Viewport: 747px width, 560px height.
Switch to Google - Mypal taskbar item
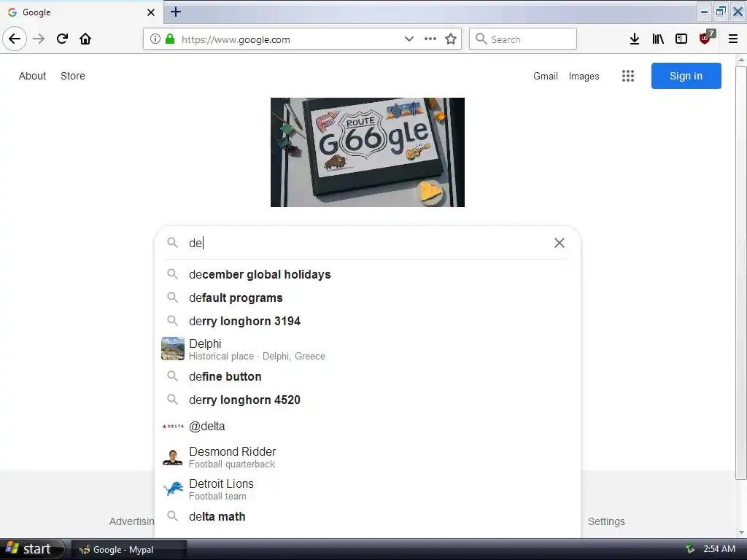click(x=128, y=550)
